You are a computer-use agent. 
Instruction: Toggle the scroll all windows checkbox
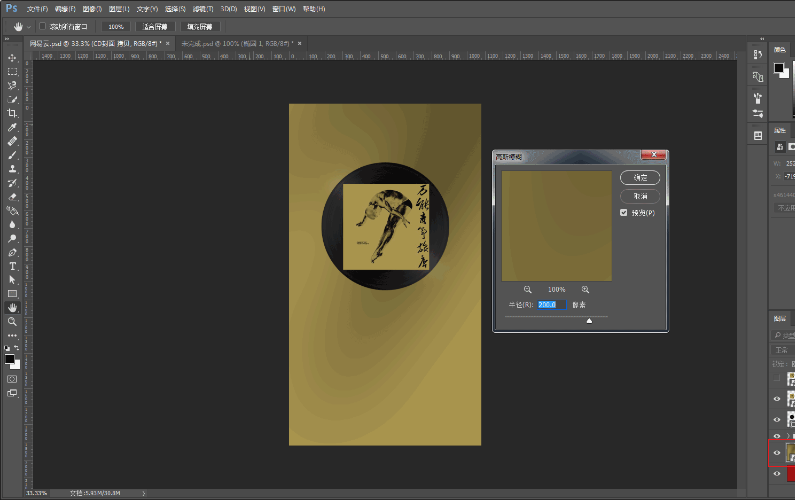click(42, 26)
